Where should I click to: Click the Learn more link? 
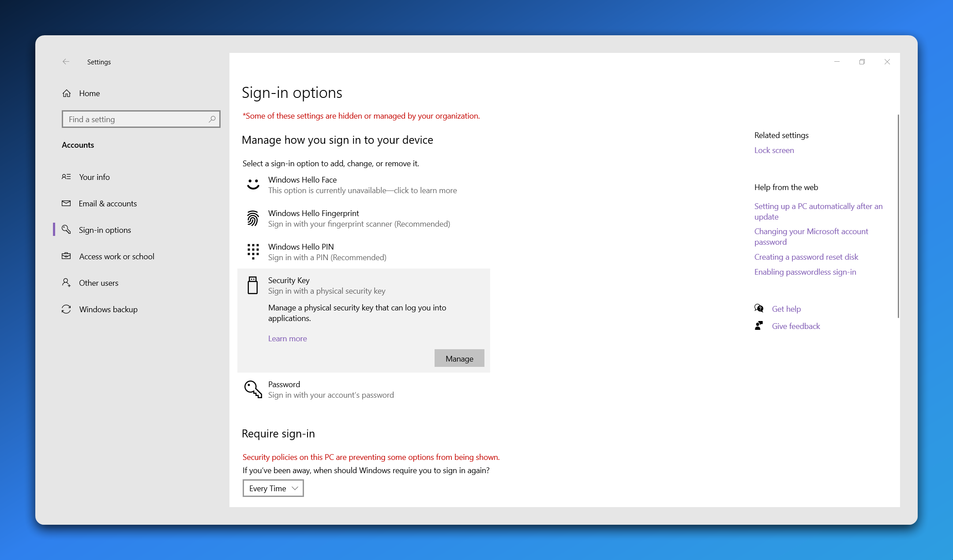287,338
